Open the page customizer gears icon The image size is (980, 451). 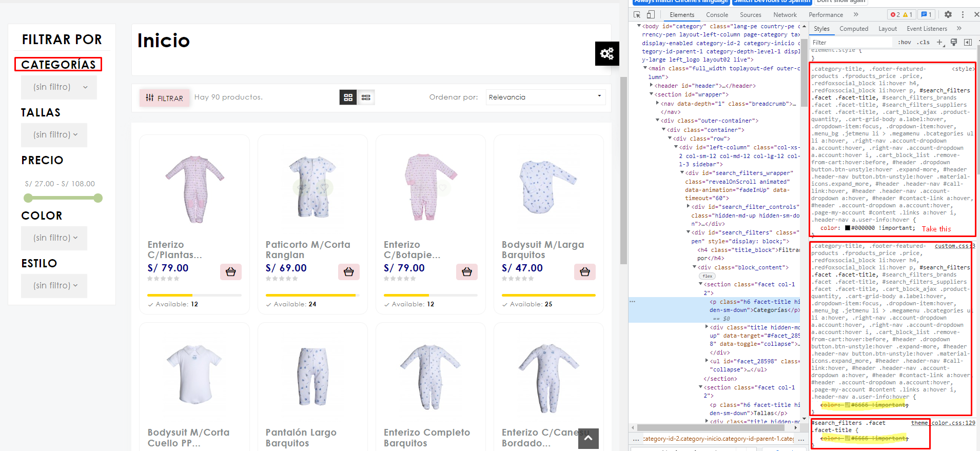tap(607, 53)
